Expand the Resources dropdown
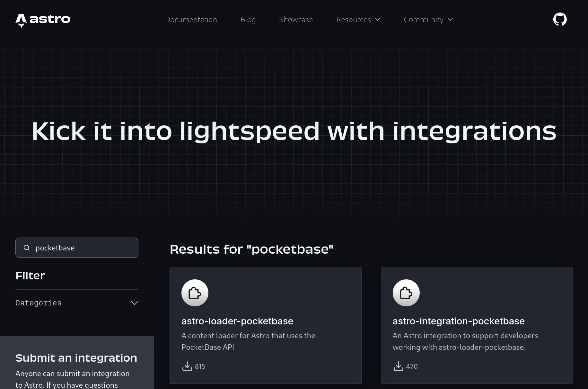 tap(358, 20)
